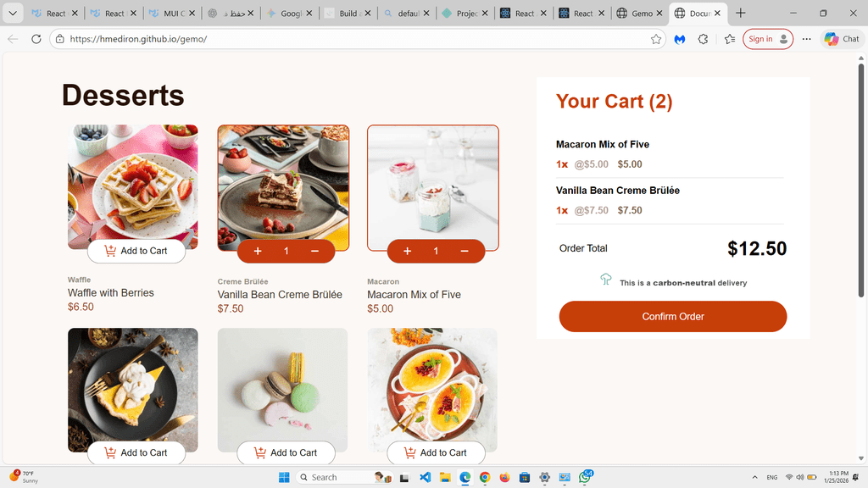Click the Confirm Order button
The width and height of the screenshot is (868, 488).
pos(673,316)
